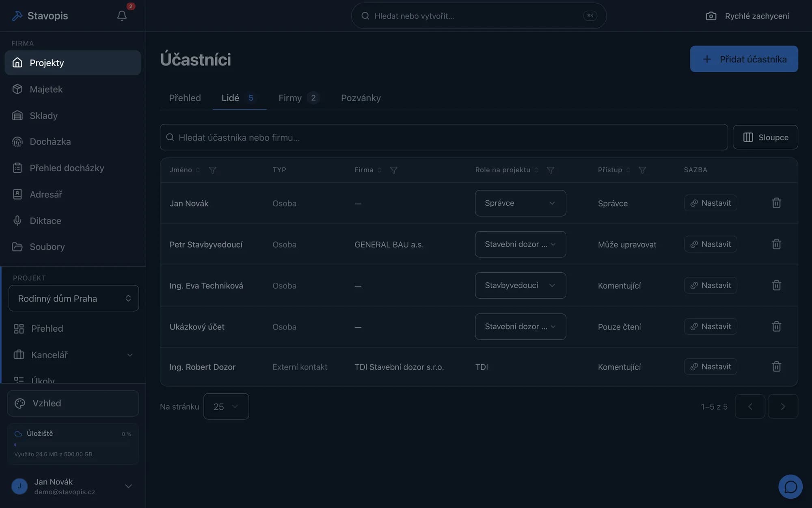
Task: Open the role dropdown for Petr Stavbyvedoucí
Action: click(x=520, y=244)
